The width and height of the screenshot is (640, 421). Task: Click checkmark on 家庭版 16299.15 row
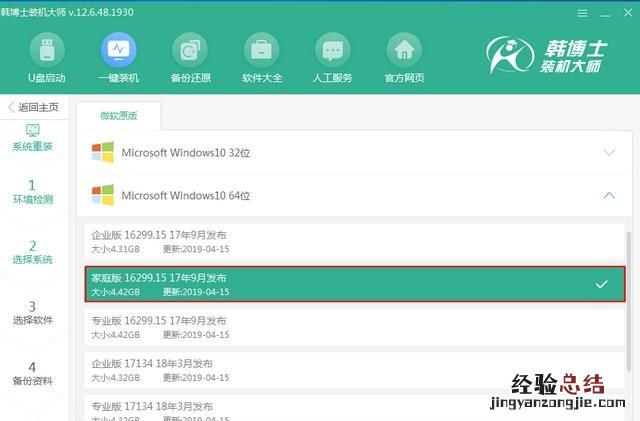(602, 284)
